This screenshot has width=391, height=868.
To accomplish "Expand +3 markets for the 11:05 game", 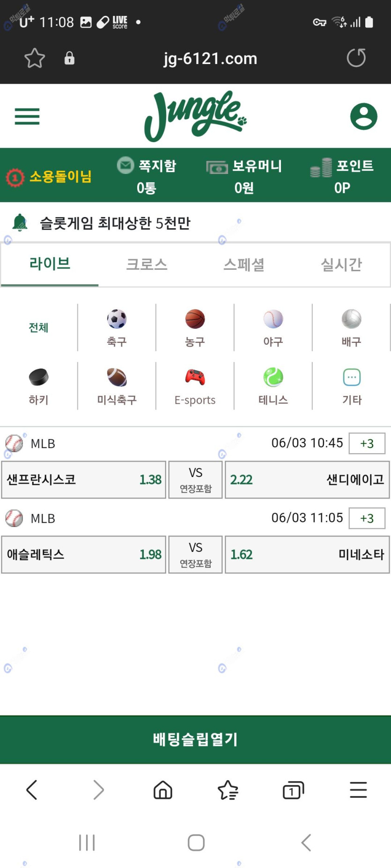I will coord(367,518).
